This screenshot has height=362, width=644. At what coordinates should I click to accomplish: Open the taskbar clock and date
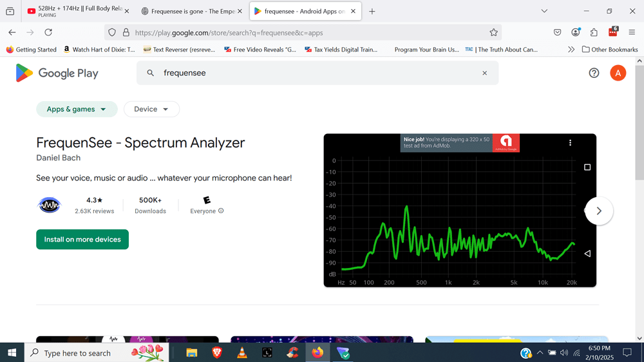point(599,352)
